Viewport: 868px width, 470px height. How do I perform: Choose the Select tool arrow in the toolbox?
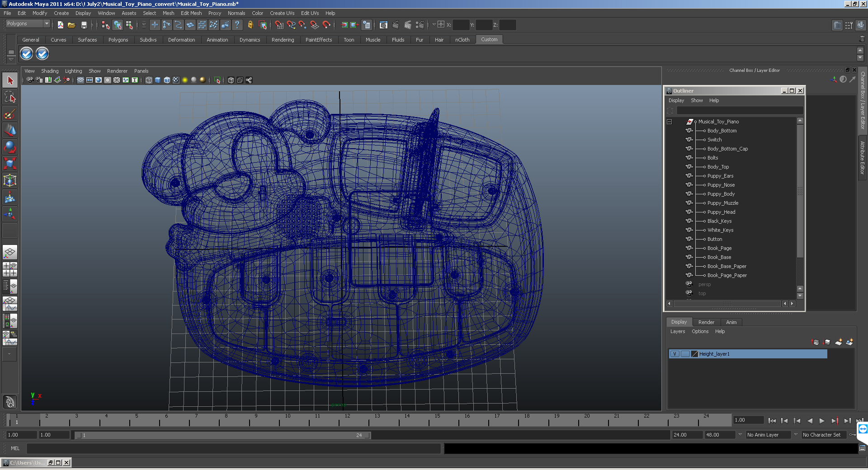click(10, 80)
